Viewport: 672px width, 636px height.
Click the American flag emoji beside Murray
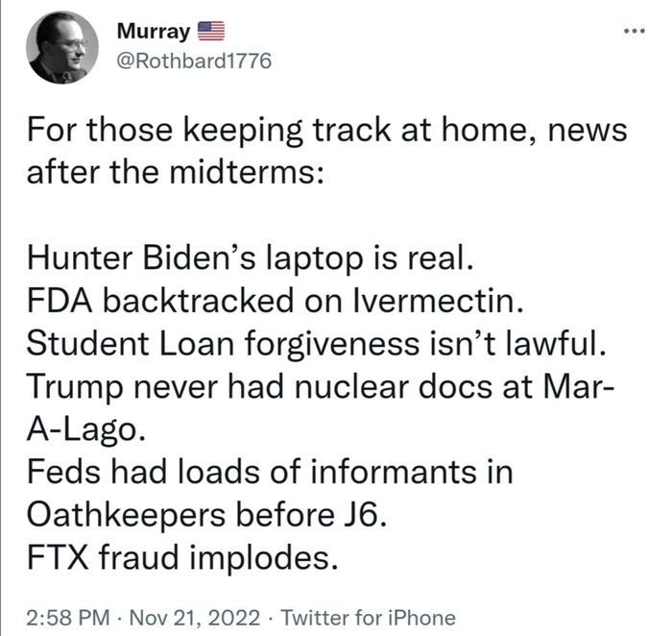tap(210, 32)
